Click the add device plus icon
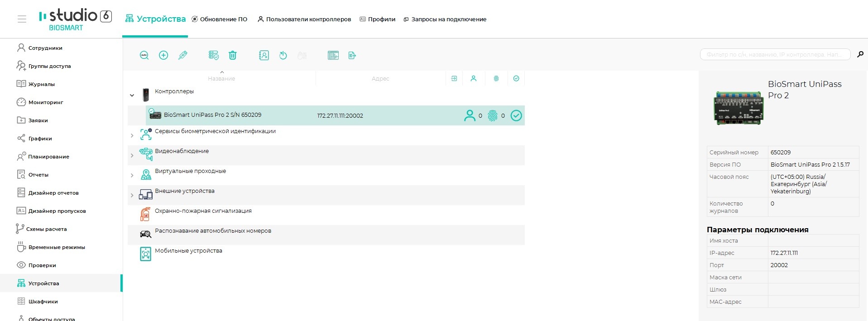The height and width of the screenshot is (321, 868). (x=163, y=55)
